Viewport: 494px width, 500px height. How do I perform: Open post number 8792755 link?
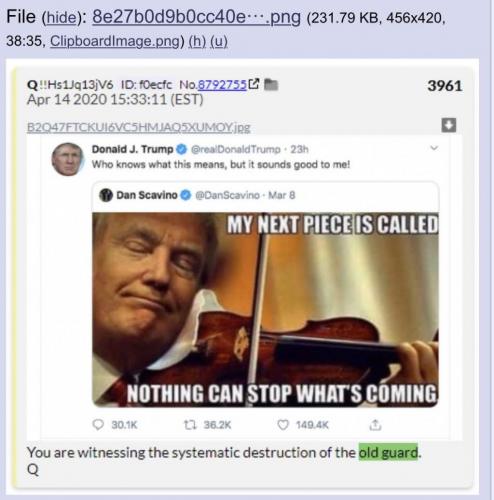[222, 85]
